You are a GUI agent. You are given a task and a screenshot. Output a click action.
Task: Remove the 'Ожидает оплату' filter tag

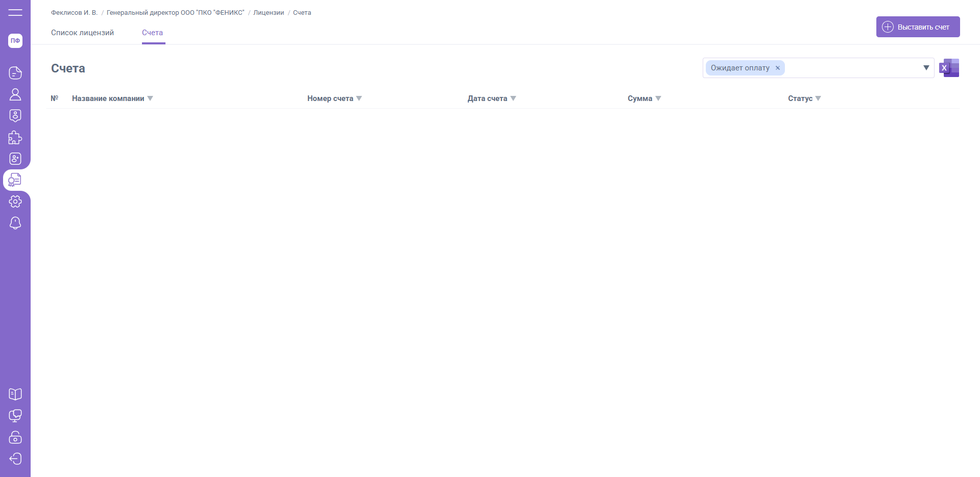click(778, 68)
